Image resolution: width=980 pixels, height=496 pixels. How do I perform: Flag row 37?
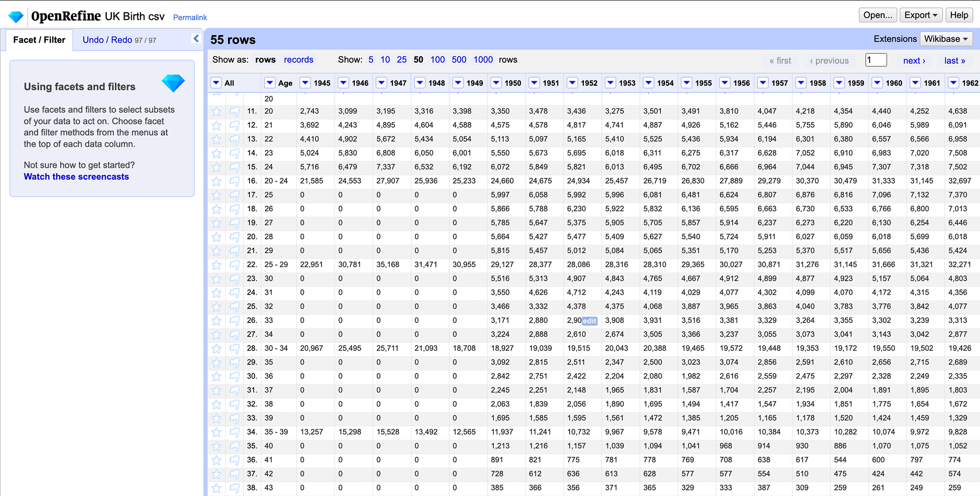(x=234, y=474)
